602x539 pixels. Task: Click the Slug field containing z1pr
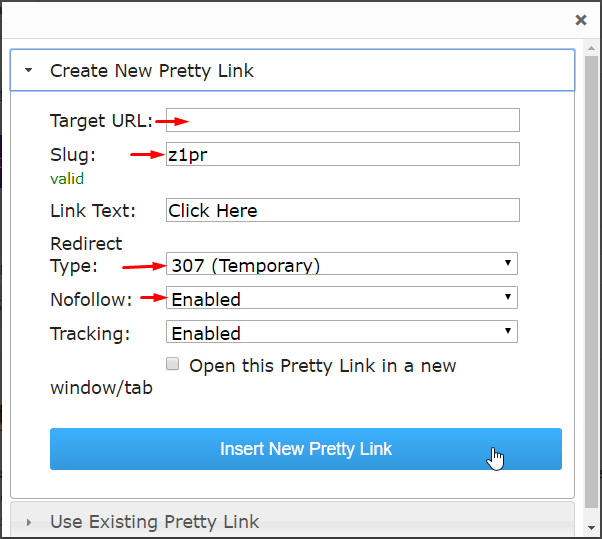click(x=342, y=154)
